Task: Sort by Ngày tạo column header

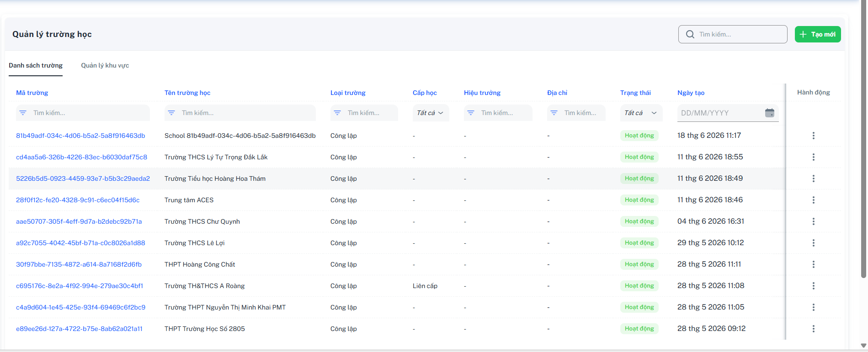Action: (691, 93)
